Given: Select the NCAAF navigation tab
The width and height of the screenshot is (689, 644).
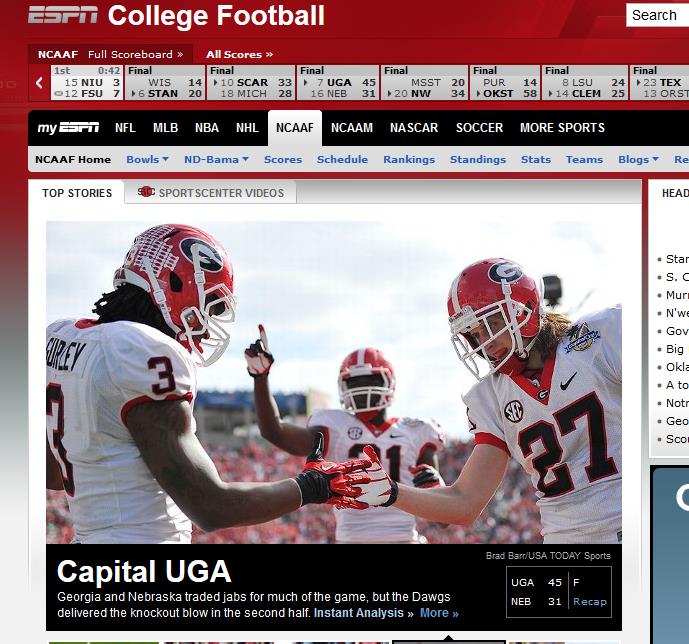Looking at the screenshot, I should [295, 128].
